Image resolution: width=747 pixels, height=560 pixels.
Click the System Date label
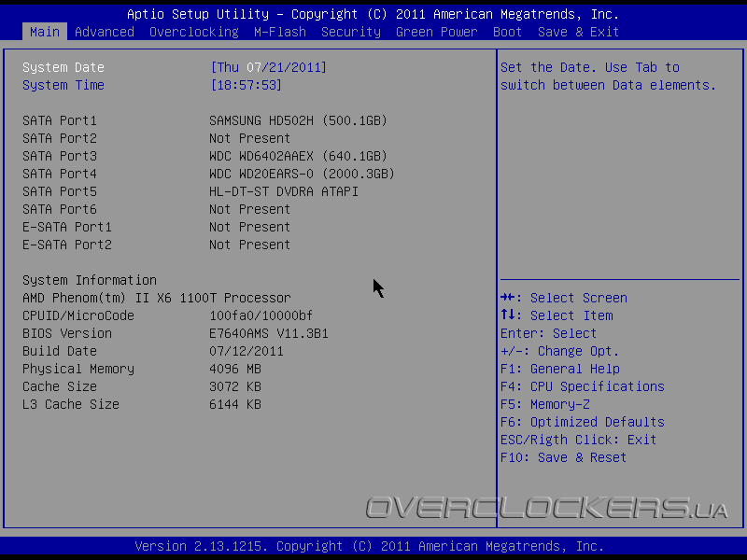[x=63, y=67]
